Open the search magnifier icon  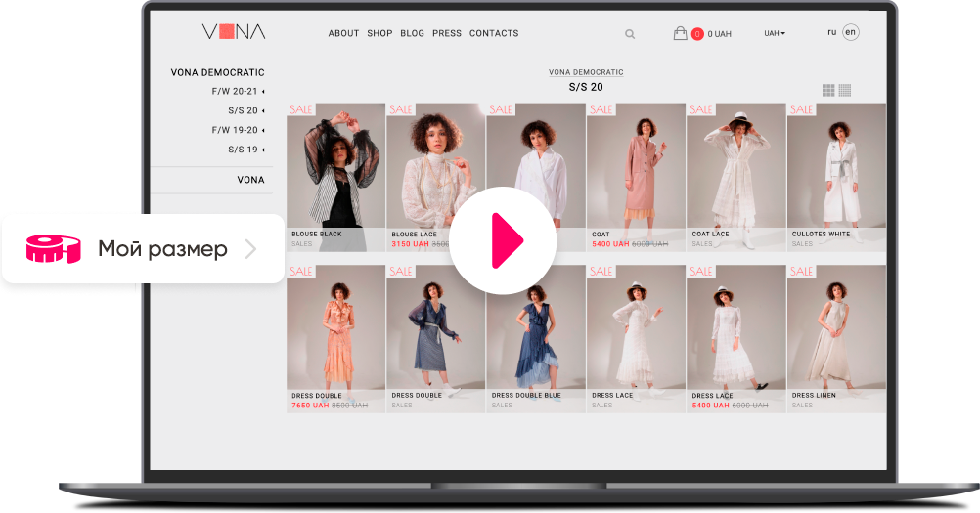tap(630, 34)
